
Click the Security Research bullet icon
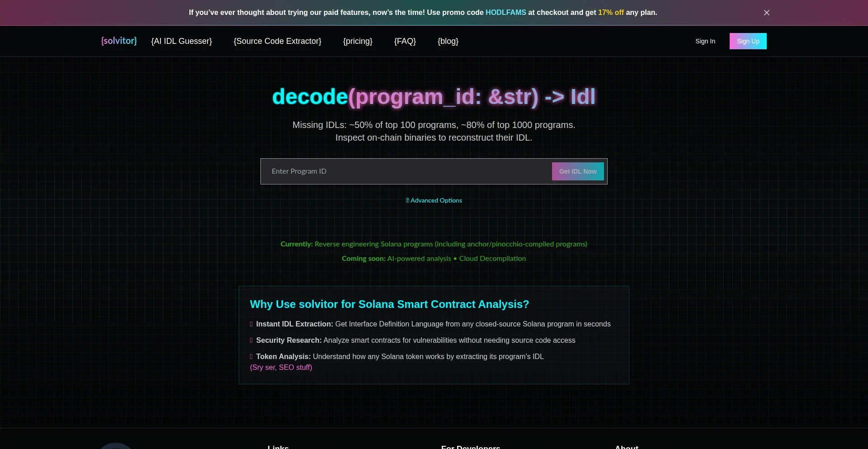coord(251,340)
